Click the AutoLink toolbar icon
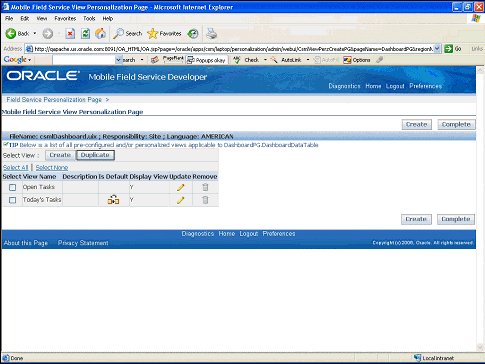 (x=274, y=60)
